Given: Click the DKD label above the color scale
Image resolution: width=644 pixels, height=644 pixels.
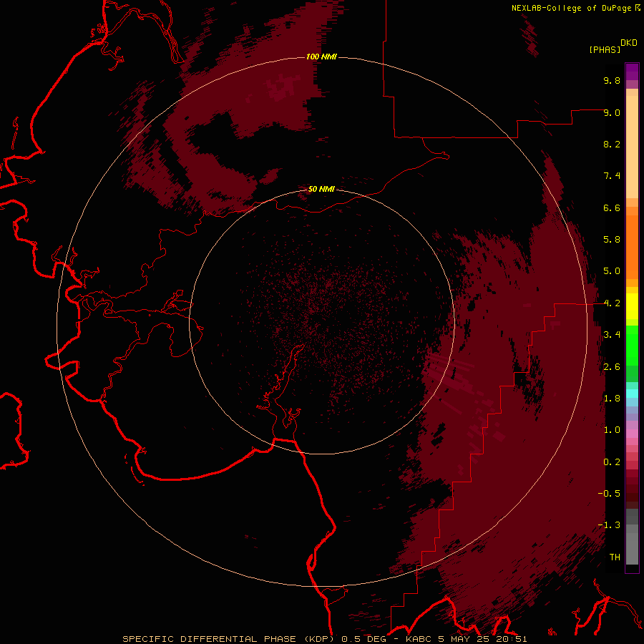Looking at the screenshot, I should tap(629, 43).
